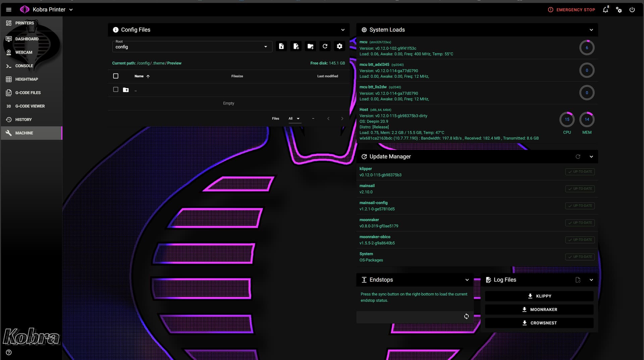The height and width of the screenshot is (360, 644).
Task: Click mainsail UP-TO-DATE status button
Action: [x=580, y=189]
